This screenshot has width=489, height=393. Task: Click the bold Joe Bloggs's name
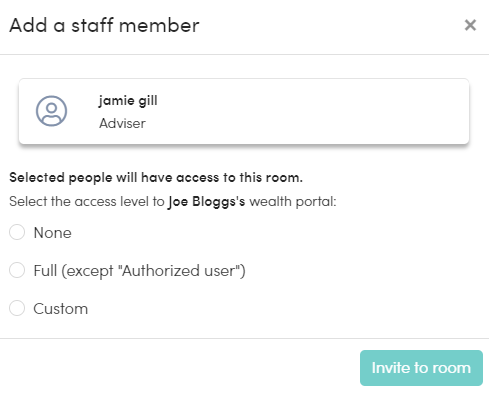207,202
